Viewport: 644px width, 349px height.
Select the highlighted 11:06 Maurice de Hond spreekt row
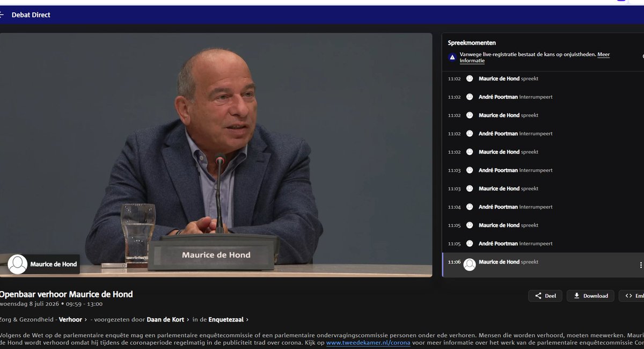[543, 265]
